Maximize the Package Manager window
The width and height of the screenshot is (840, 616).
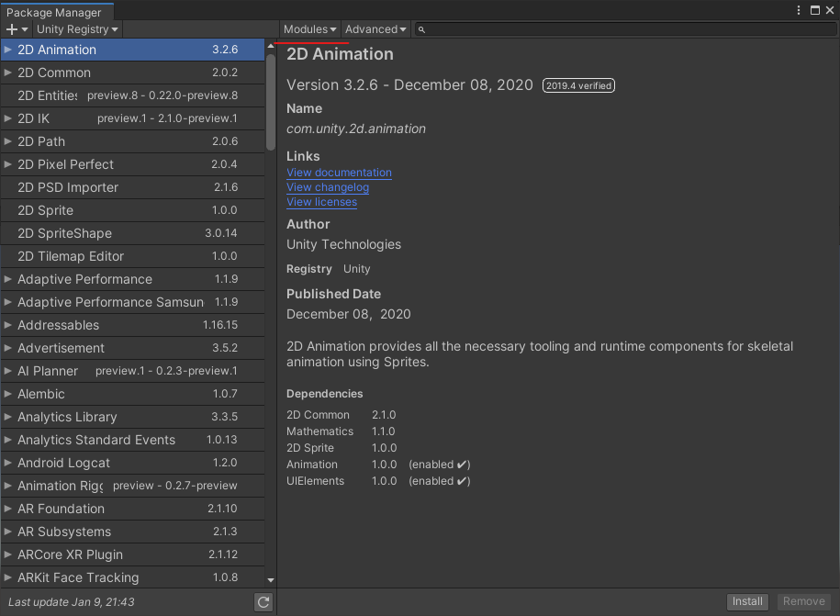(815, 10)
